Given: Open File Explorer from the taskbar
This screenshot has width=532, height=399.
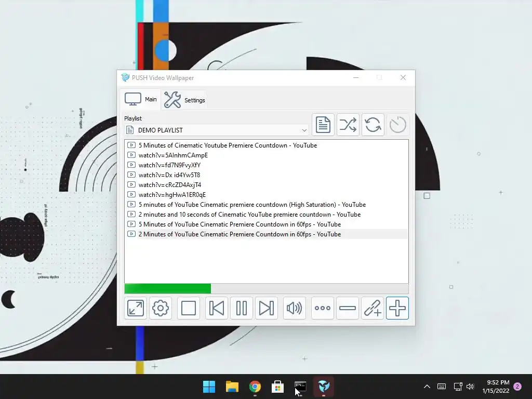Looking at the screenshot, I should point(232,387).
